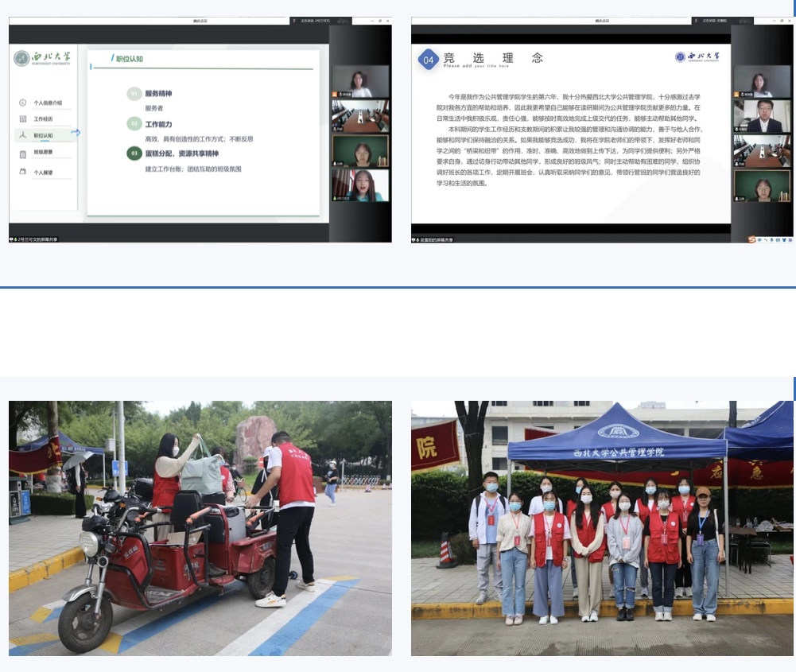Select man in suit video thumbnail
Image resolution: width=796 pixels, height=672 pixels.
(762, 116)
